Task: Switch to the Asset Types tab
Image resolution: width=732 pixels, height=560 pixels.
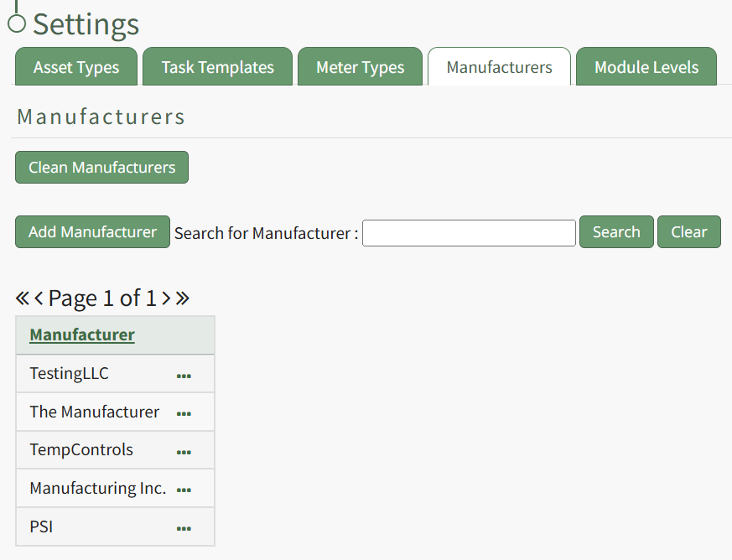Action: pyautogui.click(x=76, y=67)
